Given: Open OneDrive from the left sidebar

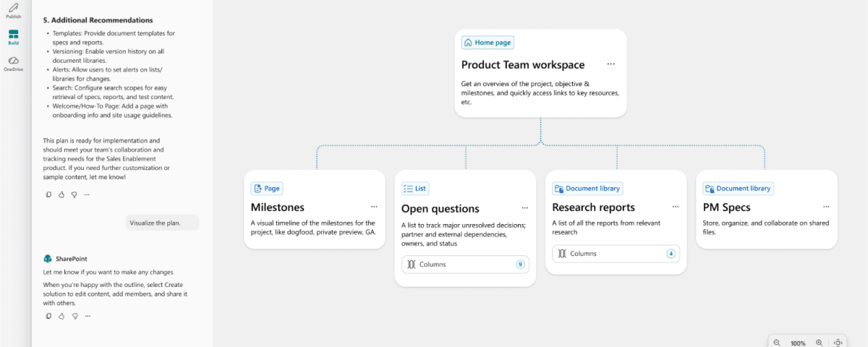Looking at the screenshot, I should tap(14, 64).
